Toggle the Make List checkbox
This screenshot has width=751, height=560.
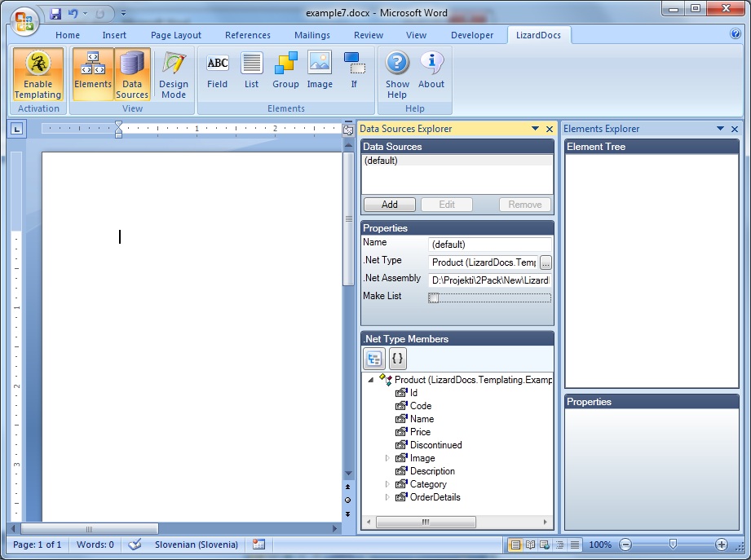click(434, 298)
